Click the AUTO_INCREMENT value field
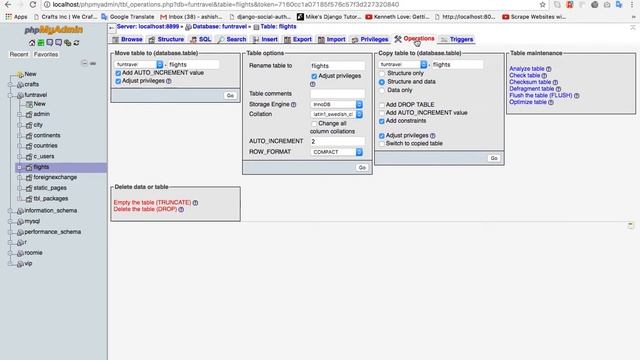 337,141
